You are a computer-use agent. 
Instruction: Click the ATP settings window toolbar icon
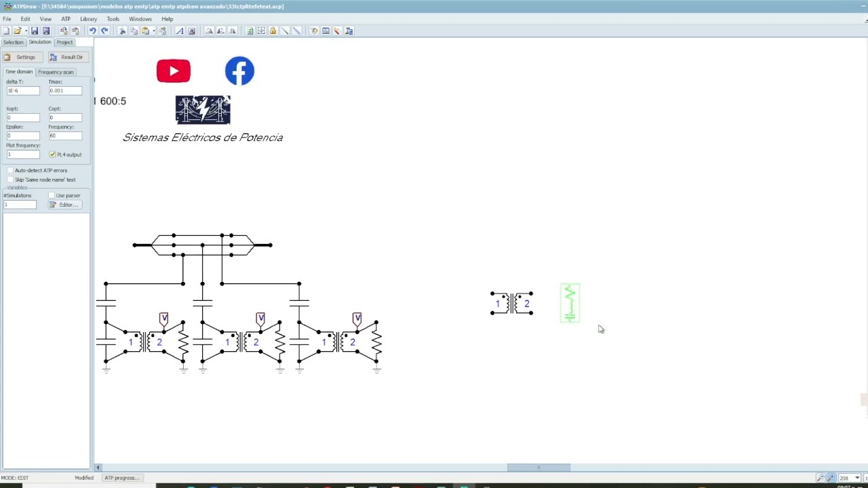point(325,30)
